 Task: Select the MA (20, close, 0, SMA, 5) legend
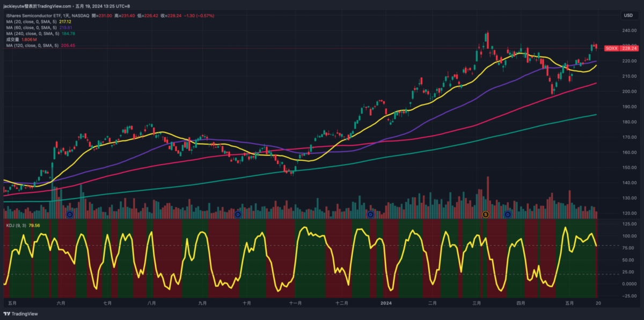tap(35, 21)
